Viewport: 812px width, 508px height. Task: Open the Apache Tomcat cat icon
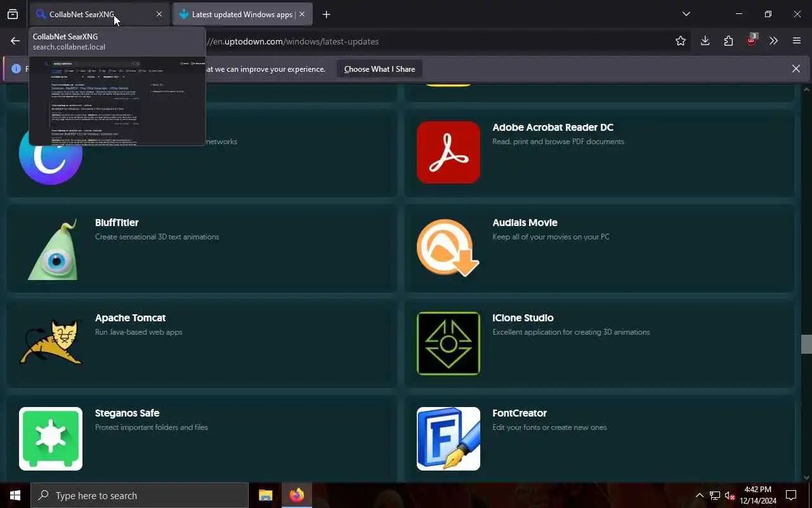(51, 343)
